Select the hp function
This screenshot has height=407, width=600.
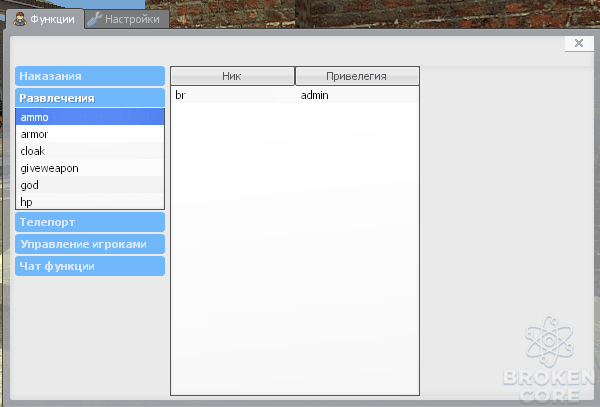[x=90, y=201]
